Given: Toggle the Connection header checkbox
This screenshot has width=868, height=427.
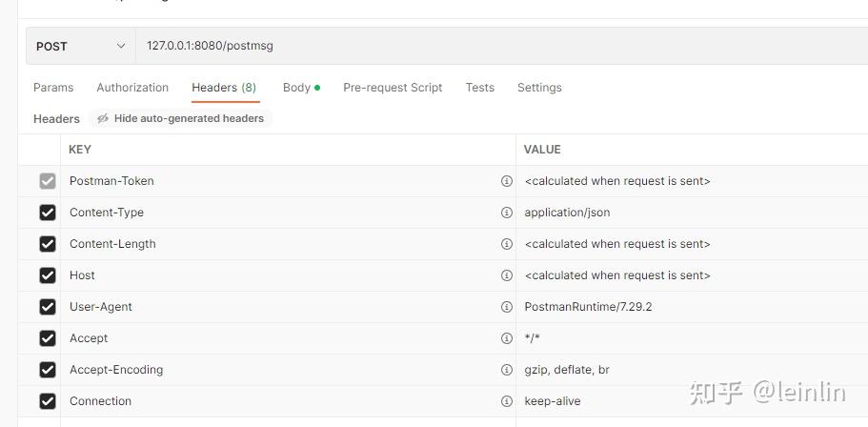Looking at the screenshot, I should coord(48,401).
